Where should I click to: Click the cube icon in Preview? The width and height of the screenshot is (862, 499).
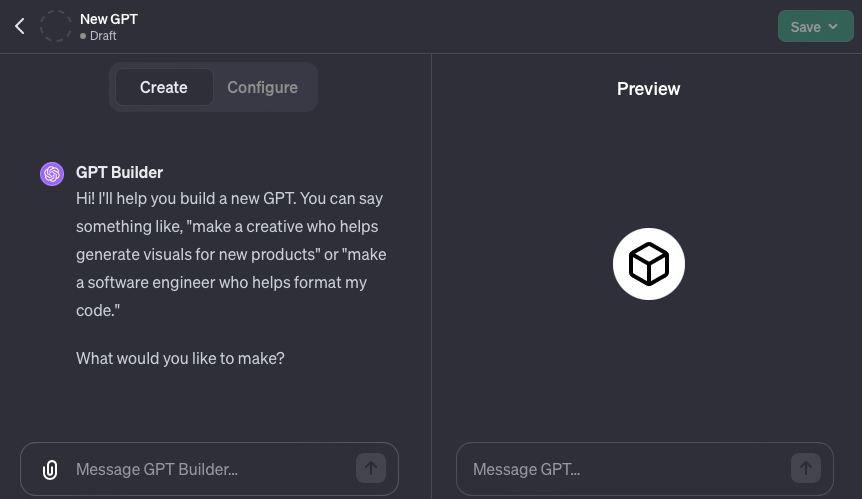point(648,264)
